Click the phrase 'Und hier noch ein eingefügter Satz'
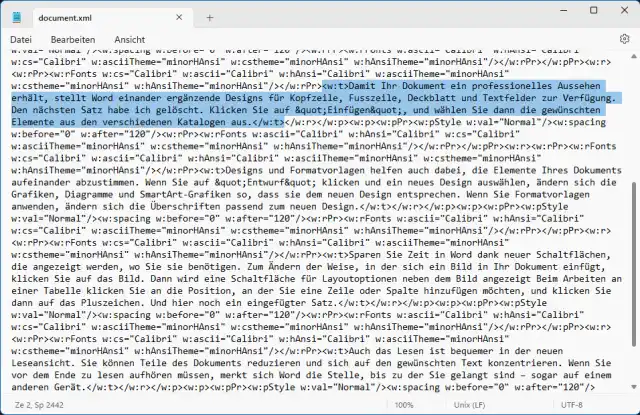The image size is (640, 415). (244, 303)
